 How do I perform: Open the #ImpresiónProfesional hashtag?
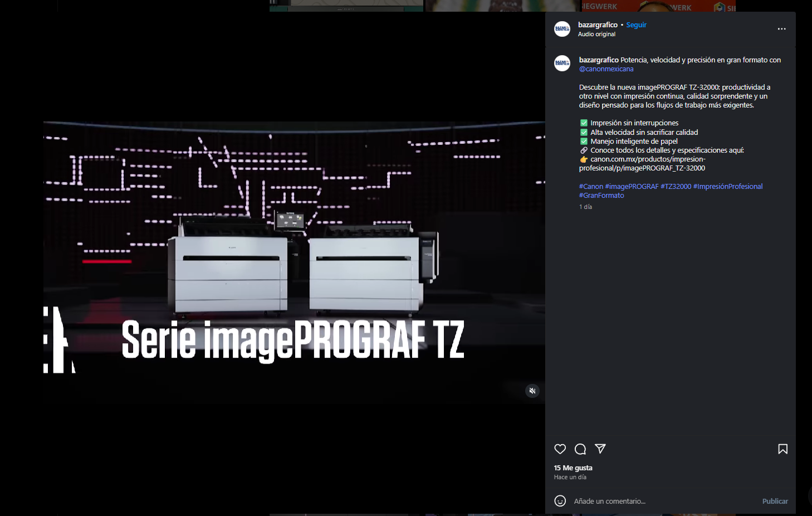pos(728,187)
